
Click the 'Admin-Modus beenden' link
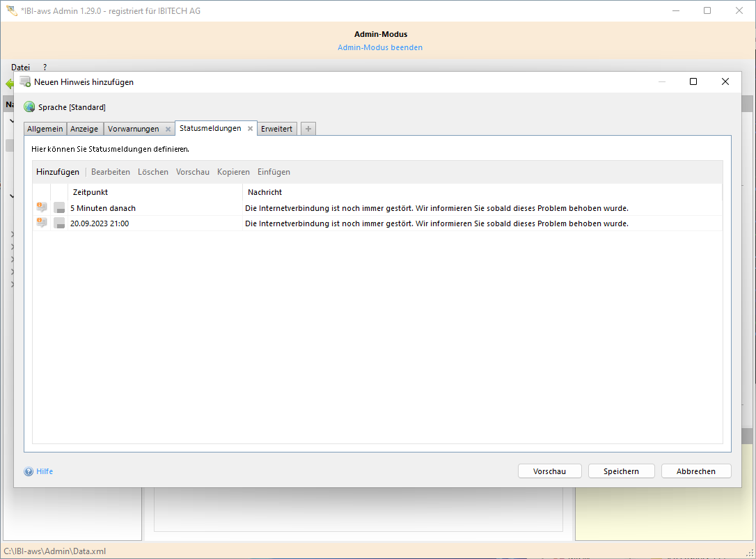[x=380, y=47]
